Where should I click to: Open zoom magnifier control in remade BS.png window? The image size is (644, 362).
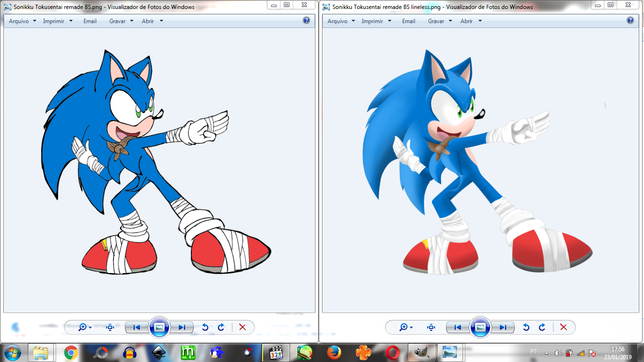[x=85, y=327]
